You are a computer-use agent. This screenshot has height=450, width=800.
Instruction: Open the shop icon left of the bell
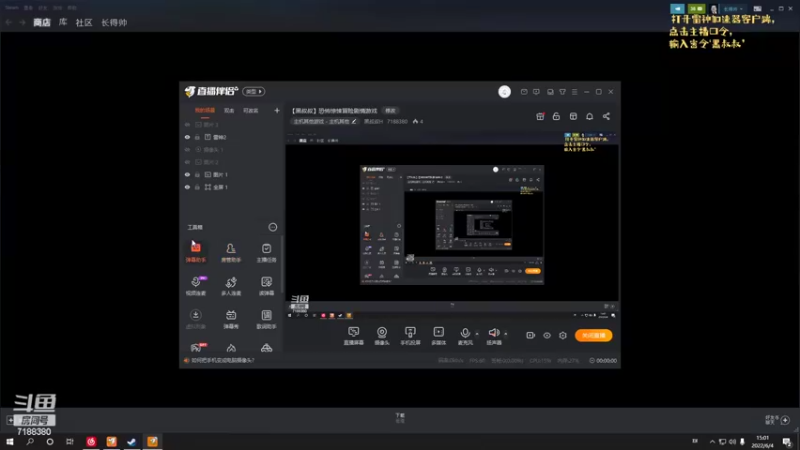(573, 116)
